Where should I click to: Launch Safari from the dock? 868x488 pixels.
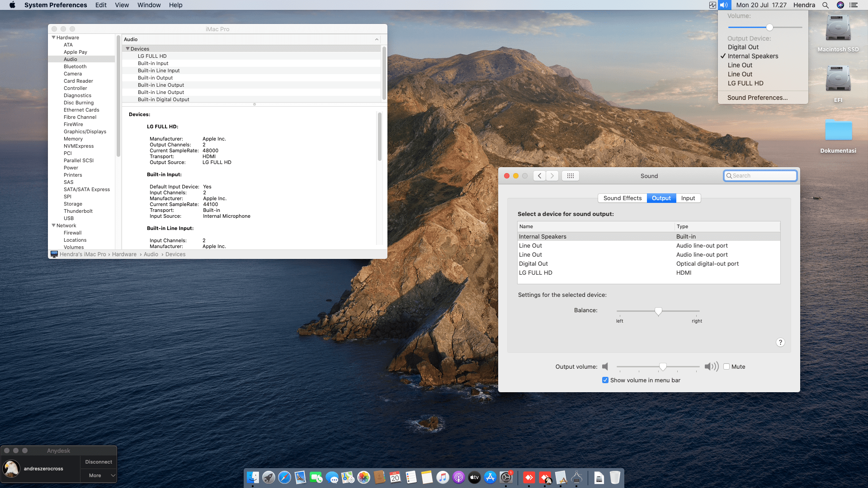point(284,477)
